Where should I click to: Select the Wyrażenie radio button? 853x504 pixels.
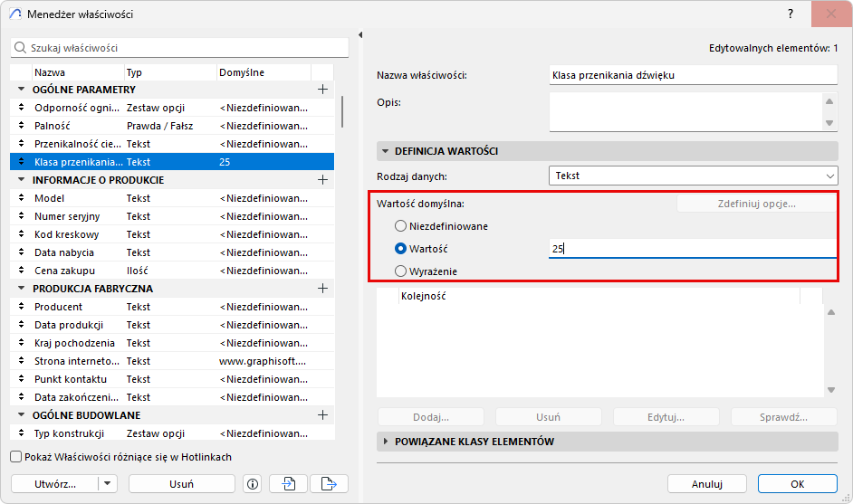400,271
